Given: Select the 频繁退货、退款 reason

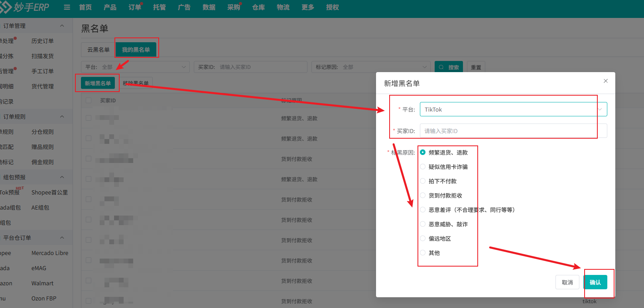Looking at the screenshot, I should [444, 152].
